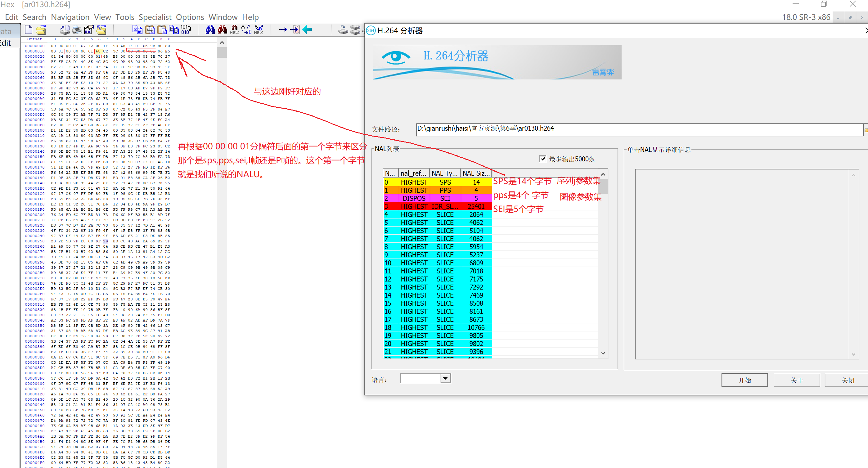The height and width of the screenshot is (468, 868).
Task: Open the Options menu
Action: [x=190, y=17]
